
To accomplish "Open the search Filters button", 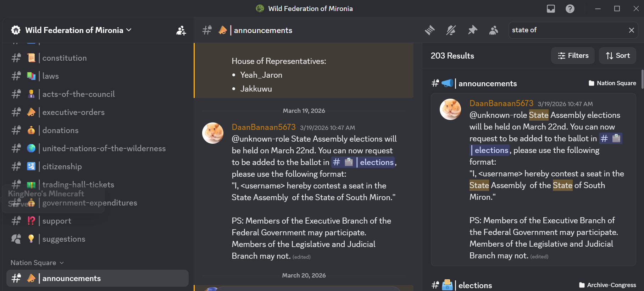I will click(573, 56).
